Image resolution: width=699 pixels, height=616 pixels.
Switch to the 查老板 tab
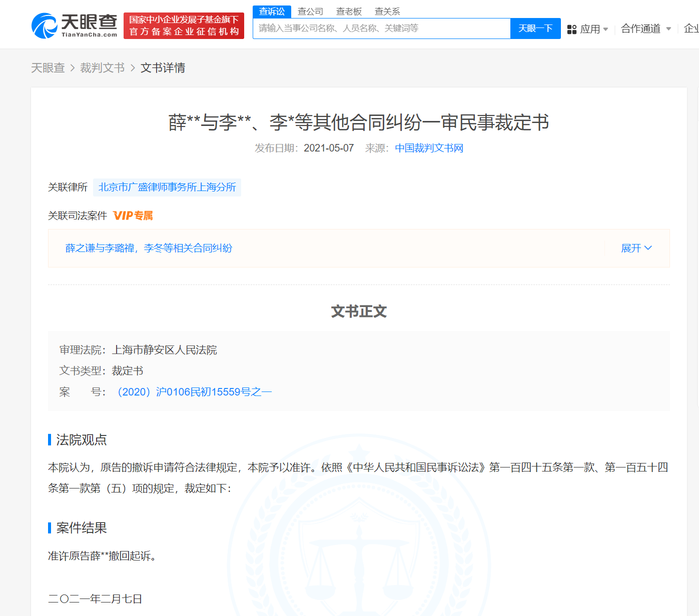349,11
